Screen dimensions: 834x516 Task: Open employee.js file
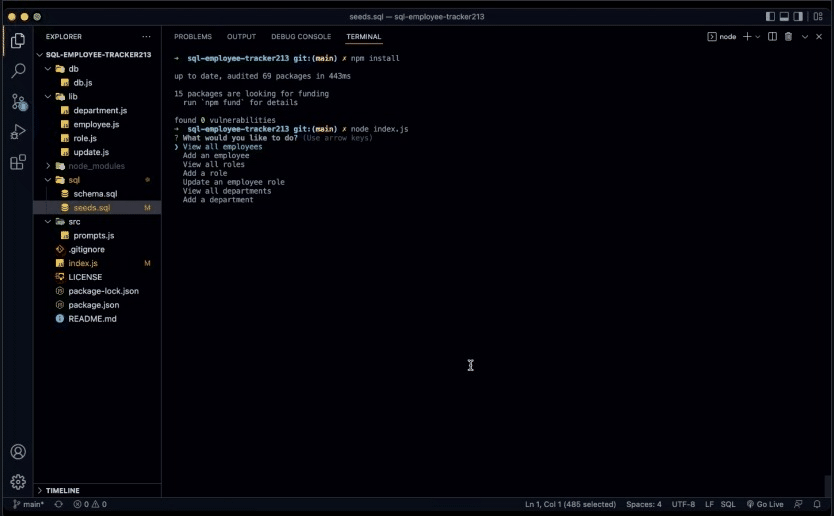point(97,124)
